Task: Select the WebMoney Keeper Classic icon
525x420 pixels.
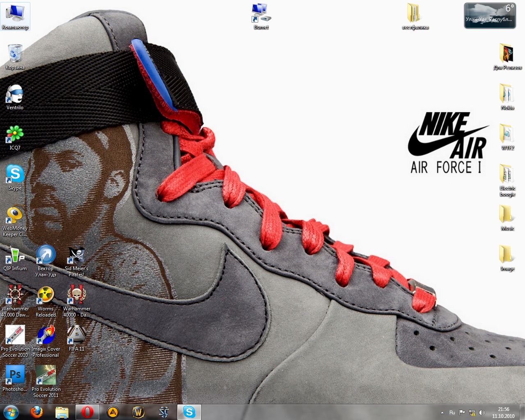Action: pos(15,216)
